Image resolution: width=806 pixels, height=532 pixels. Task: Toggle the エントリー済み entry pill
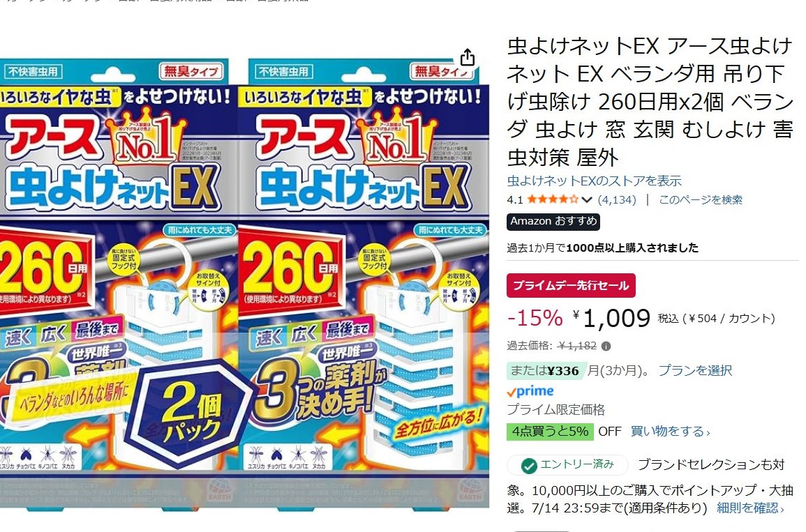(567, 465)
